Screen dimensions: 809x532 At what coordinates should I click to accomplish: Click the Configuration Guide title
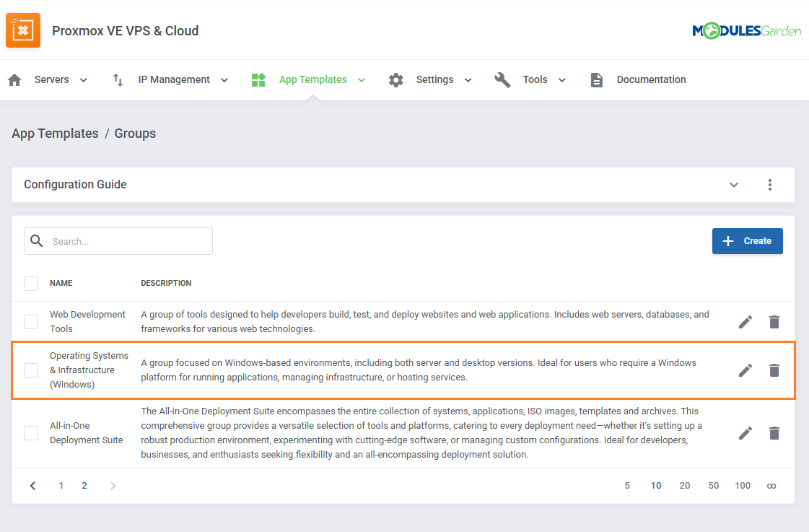[75, 184]
